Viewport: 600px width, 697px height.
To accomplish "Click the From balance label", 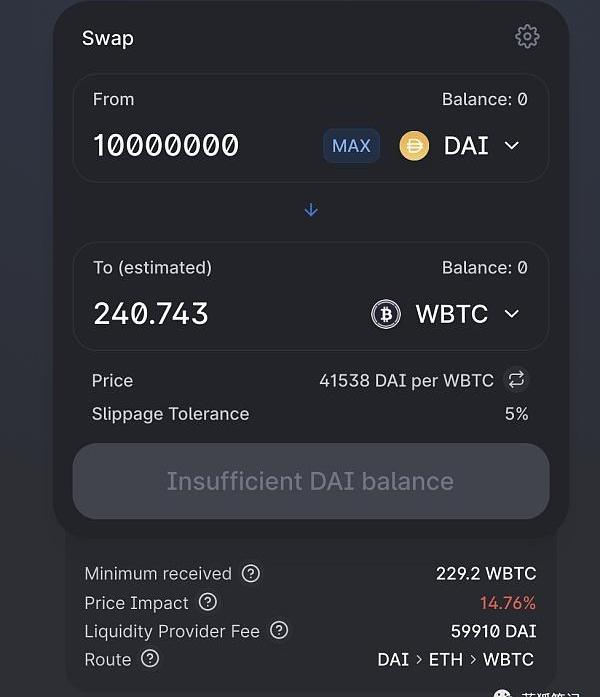I will pyautogui.click(x=484, y=99).
